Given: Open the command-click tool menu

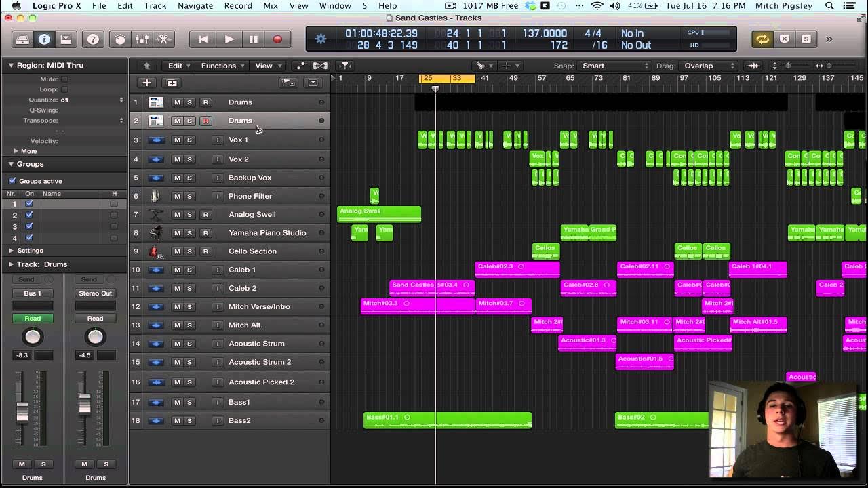Looking at the screenshot, I should 509,66.
